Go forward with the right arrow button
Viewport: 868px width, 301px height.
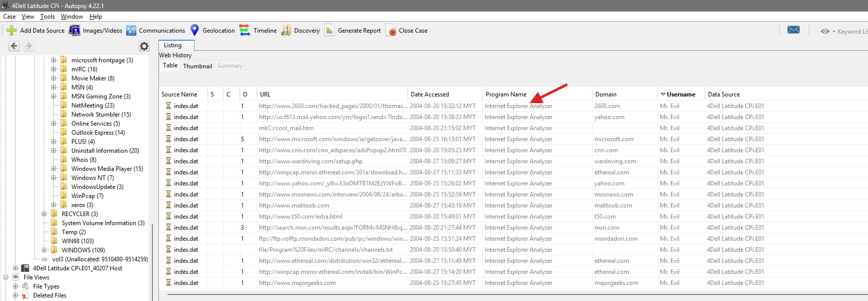click(29, 46)
